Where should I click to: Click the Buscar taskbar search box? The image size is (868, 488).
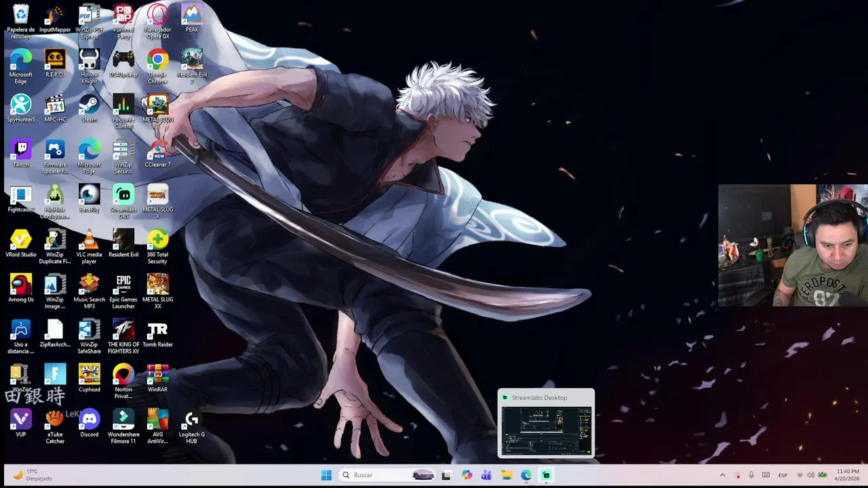point(387,475)
